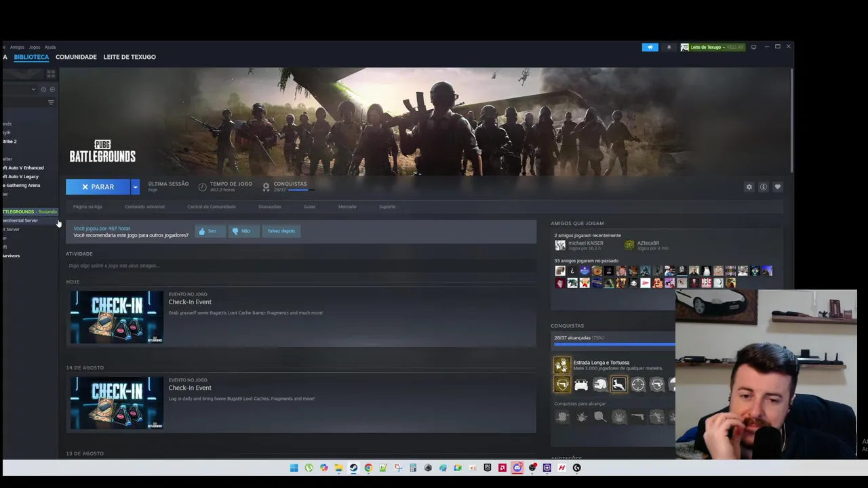Open LEITE DE TEXUGO profile tab
Screen dimensions: 868x488
click(130, 57)
